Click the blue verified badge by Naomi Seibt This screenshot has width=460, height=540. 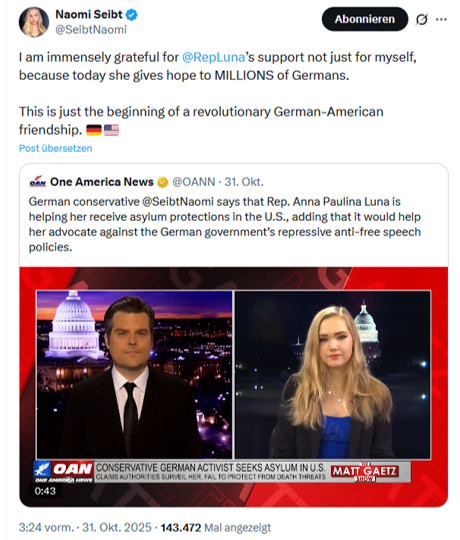[132, 15]
